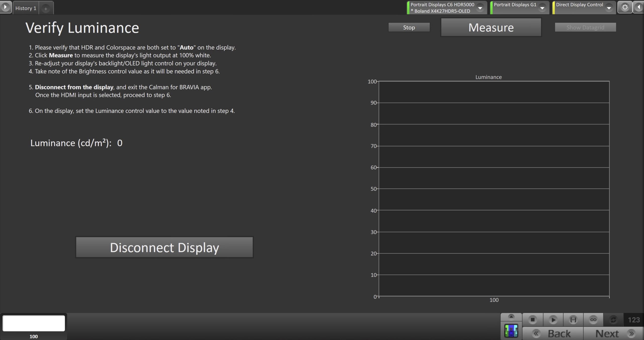Viewport: 644px width, 340px height.
Task: Go to the Next workflow page
Action: pos(613,334)
